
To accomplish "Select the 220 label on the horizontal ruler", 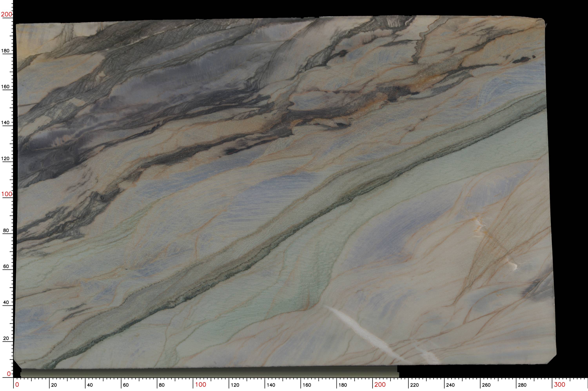I will point(414,385).
